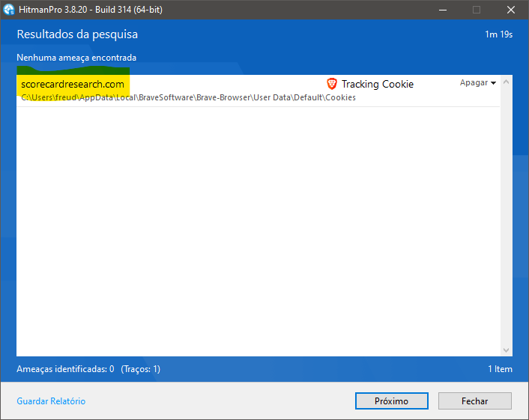Click the Ameaças identificadas: 0 status text
The image size is (529, 420).
click(65, 369)
